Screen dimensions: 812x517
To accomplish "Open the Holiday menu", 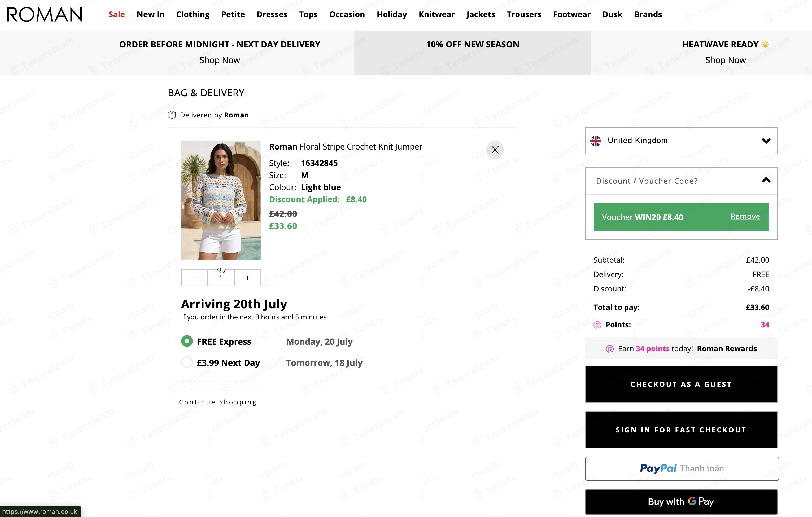I will click(x=392, y=15).
